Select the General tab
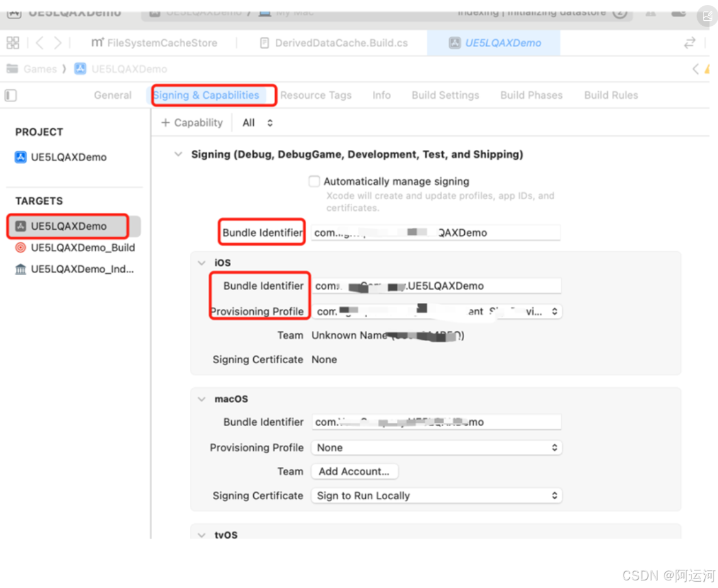The height and width of the screenshot is (588, 718). 113,95
